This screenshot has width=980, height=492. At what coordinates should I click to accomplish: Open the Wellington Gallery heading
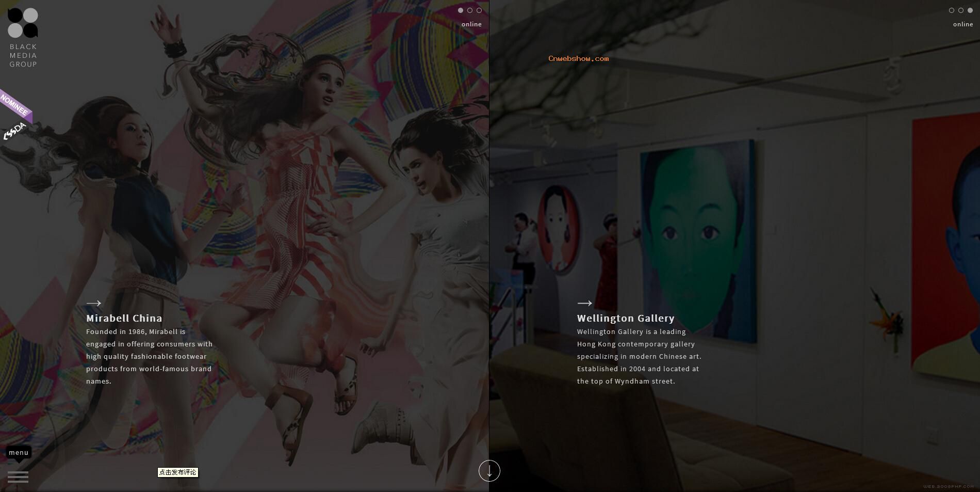point(626,318)
